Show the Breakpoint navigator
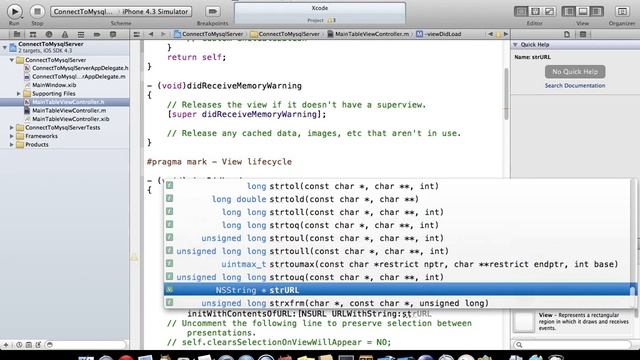The width and height of the screenshot is (640, 360). point(97,34)
